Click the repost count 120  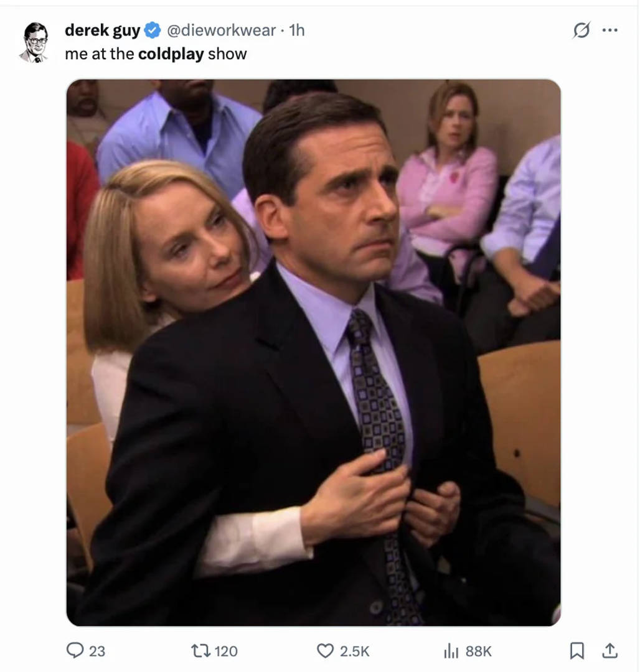(226, 651)
